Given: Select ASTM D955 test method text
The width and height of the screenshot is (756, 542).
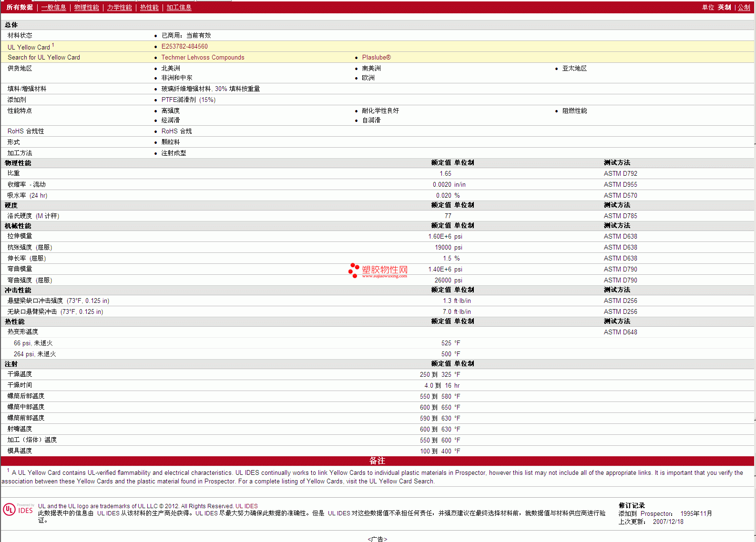Looking at the screenshot, I should point(621,185).
